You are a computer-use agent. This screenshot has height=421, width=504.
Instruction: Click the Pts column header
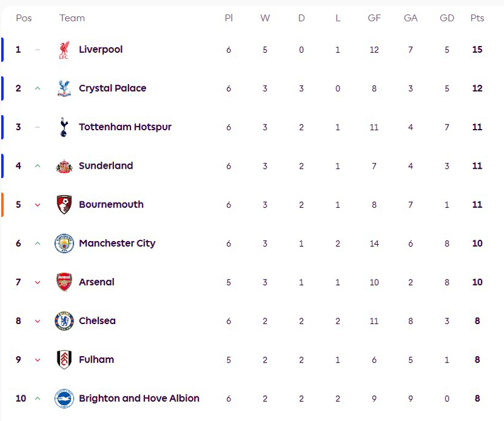(477, 18)
